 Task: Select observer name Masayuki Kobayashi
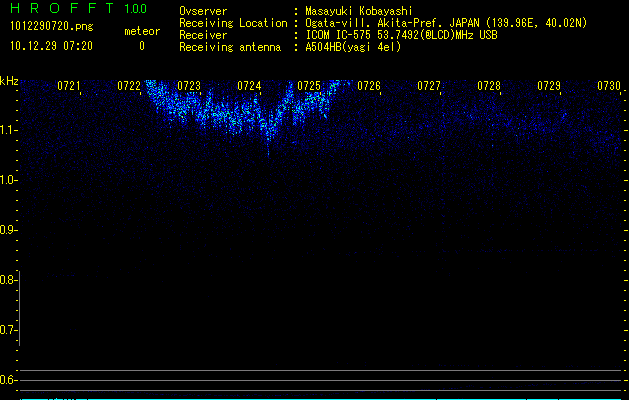[359, 11]
